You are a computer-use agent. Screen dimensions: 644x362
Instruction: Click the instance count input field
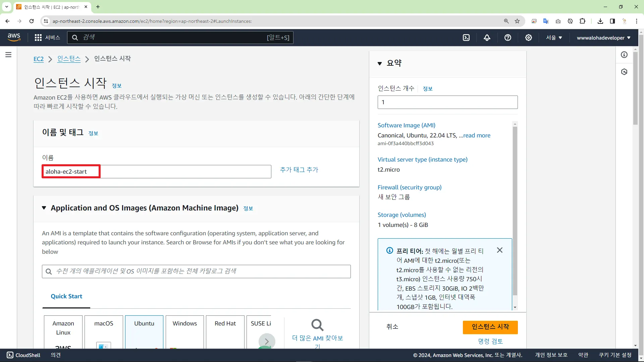[x=447, y=102]
